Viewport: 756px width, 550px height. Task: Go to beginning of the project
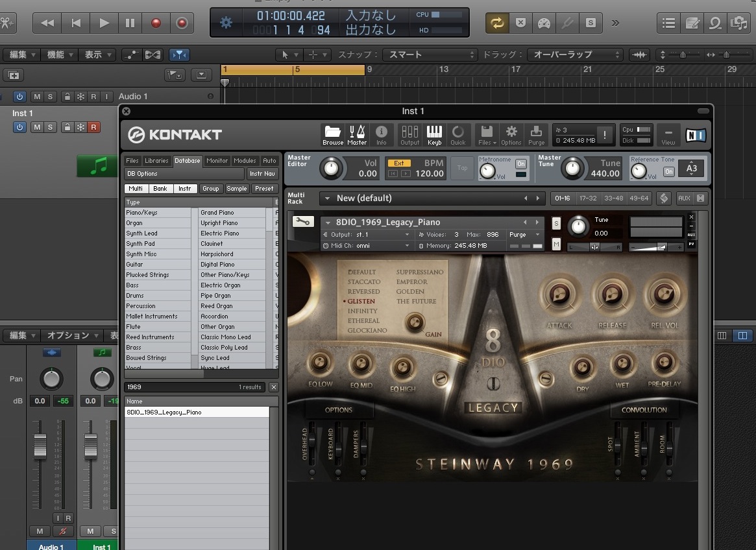[x=76, y=23]
